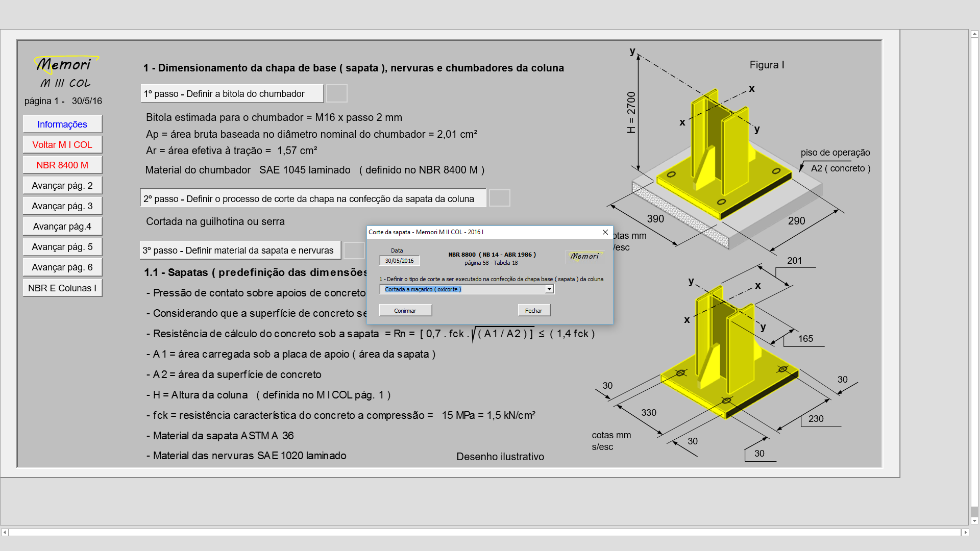The image size is (980, 551).
Task: Click small square button beside 2º passo
Action: coord(500,198)
